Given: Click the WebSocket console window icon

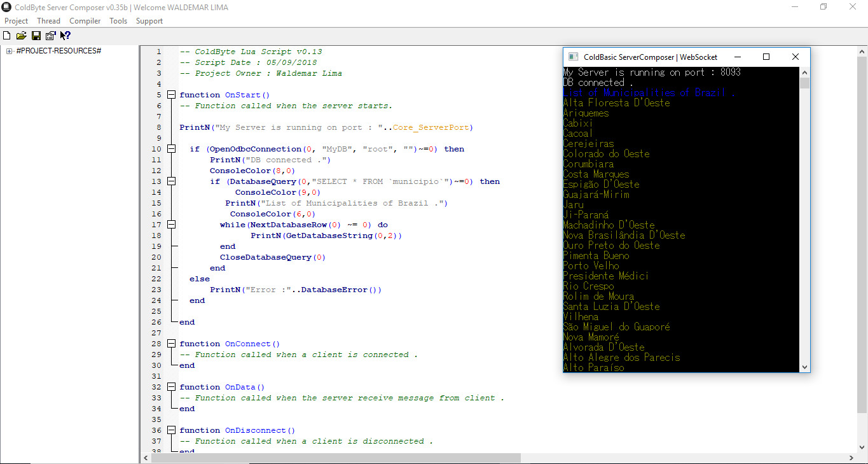Looking at the screenshot, I should click(572, 57).
